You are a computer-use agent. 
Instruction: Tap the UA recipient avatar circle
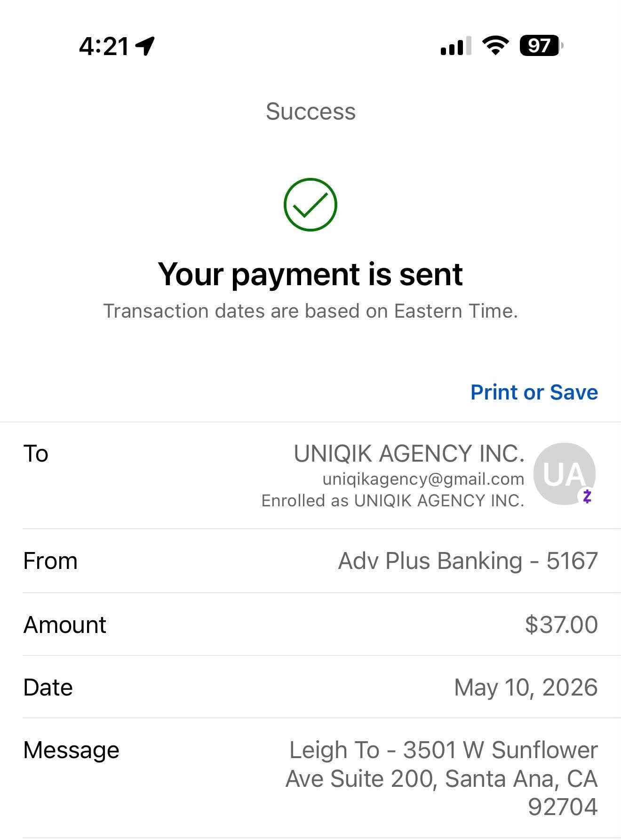coord(564,474)
